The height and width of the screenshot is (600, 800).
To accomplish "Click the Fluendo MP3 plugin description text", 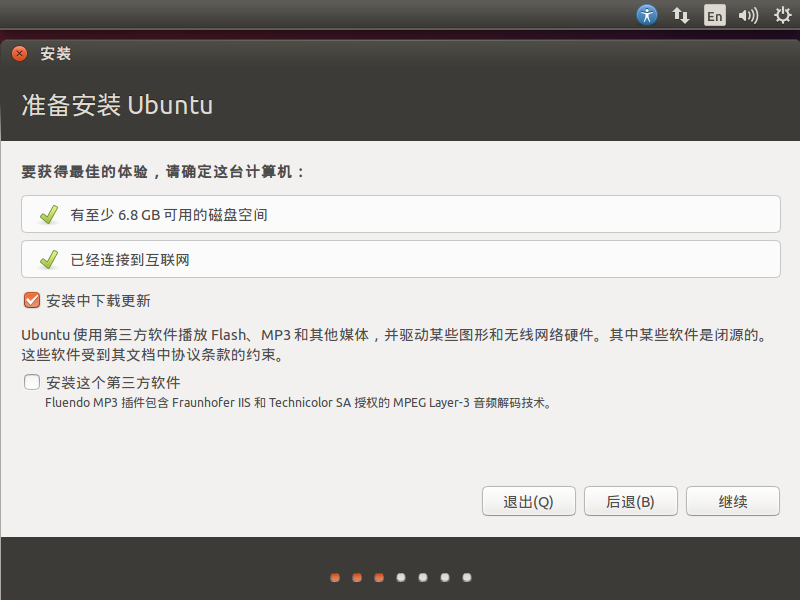I will pyautogui.click(x=298, y=403).
